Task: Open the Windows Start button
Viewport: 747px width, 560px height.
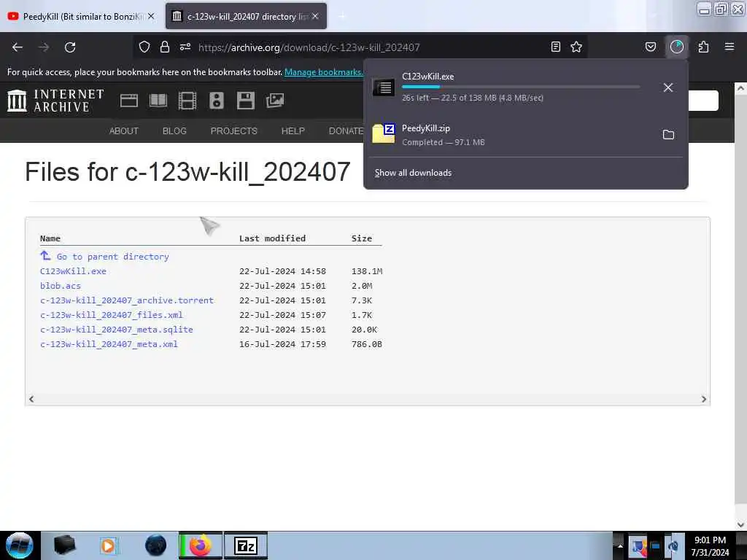Action: click(20, 545)
